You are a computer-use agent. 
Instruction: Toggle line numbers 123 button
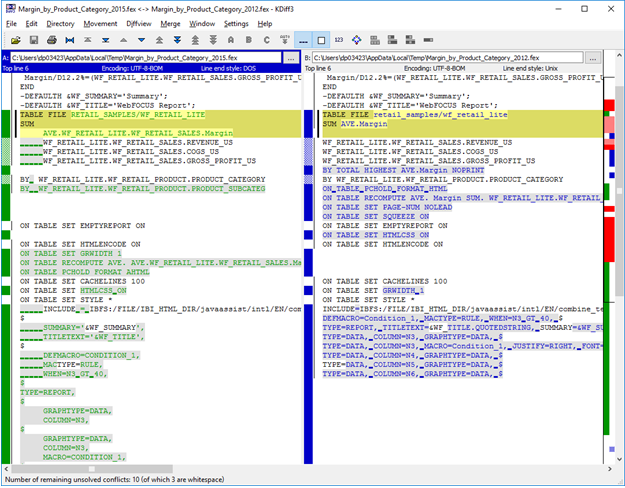[339, 40]
